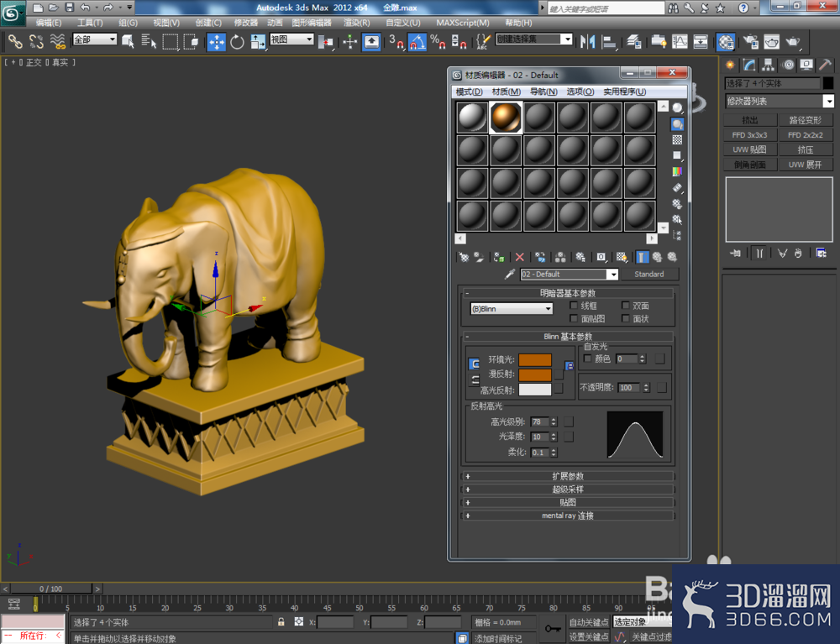Toggle the 3D Snaps button

coord(396,42)
